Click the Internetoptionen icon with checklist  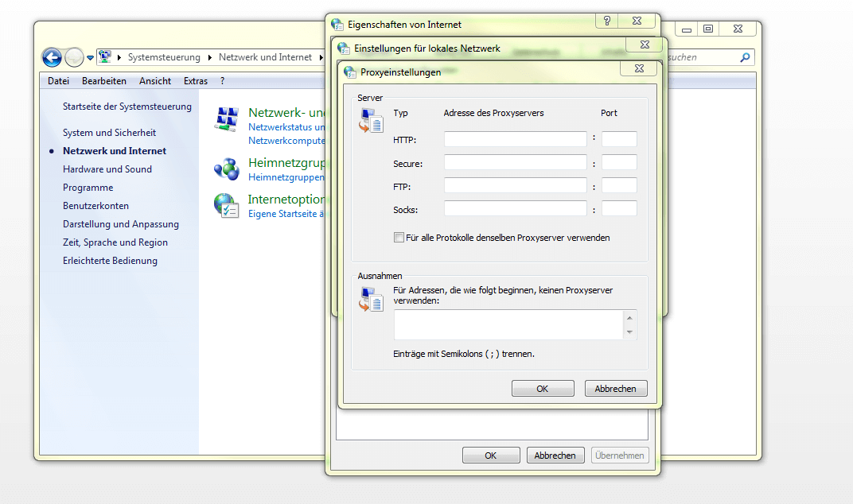[227, 205]
